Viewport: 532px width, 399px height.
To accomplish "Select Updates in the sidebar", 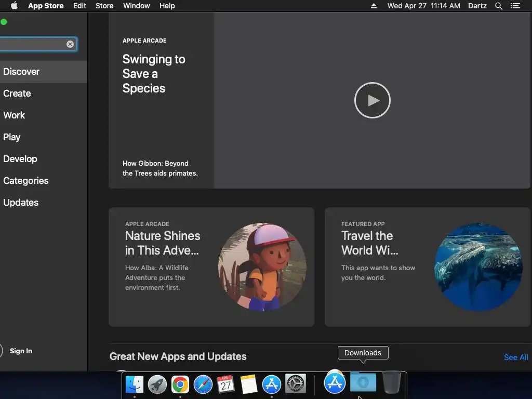I will [44, 203].
